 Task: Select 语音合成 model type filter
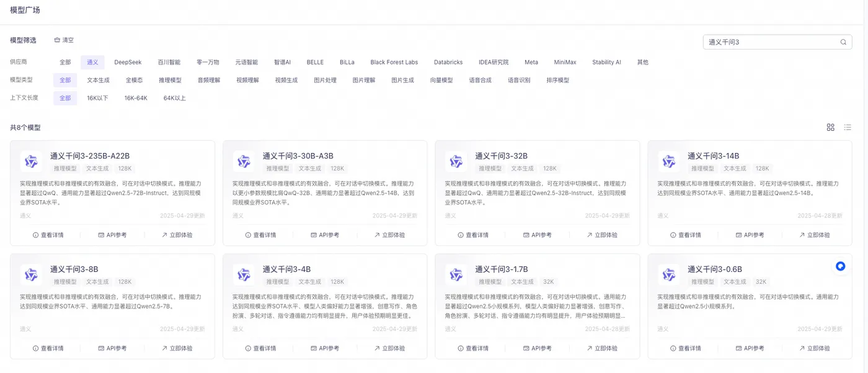point(480,80)
